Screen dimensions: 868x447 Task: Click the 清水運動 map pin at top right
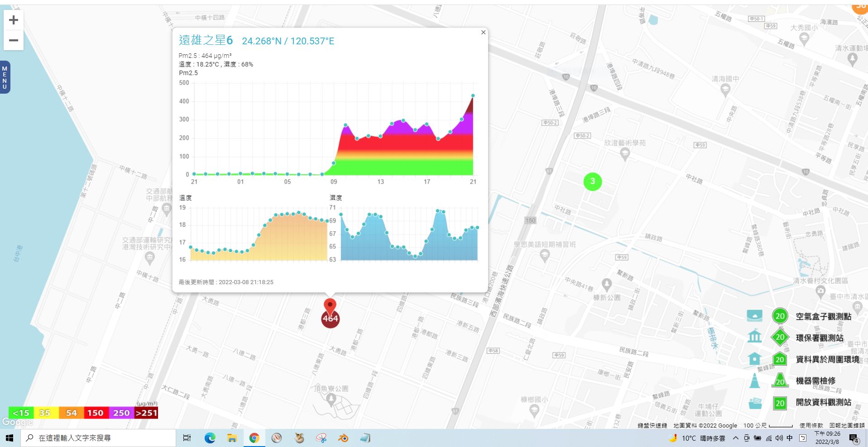tap(853, 59)
